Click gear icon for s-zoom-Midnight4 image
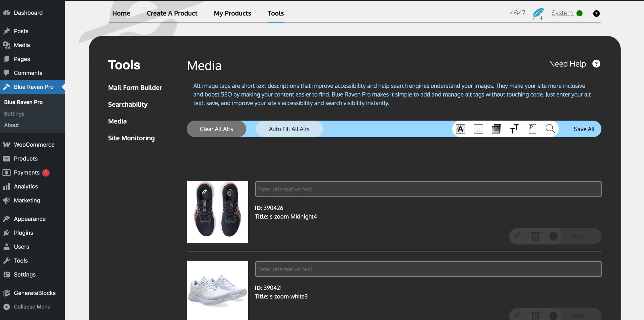 click(553, 236)
